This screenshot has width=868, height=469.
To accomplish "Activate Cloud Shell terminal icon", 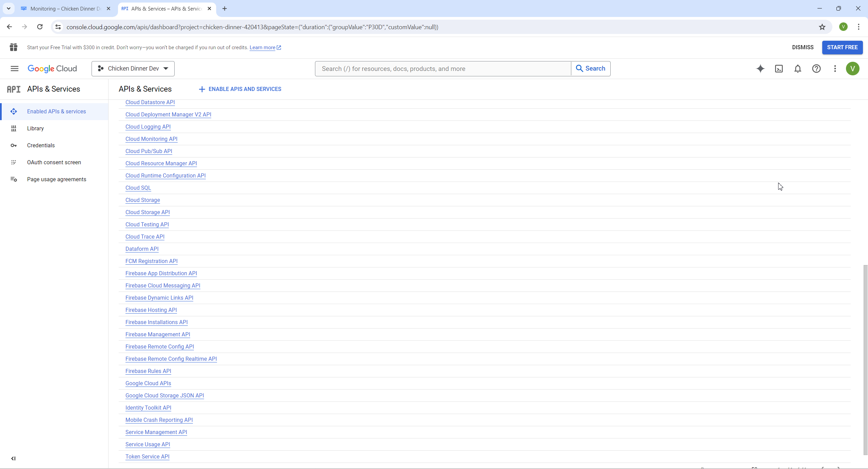I will point(779,69).
